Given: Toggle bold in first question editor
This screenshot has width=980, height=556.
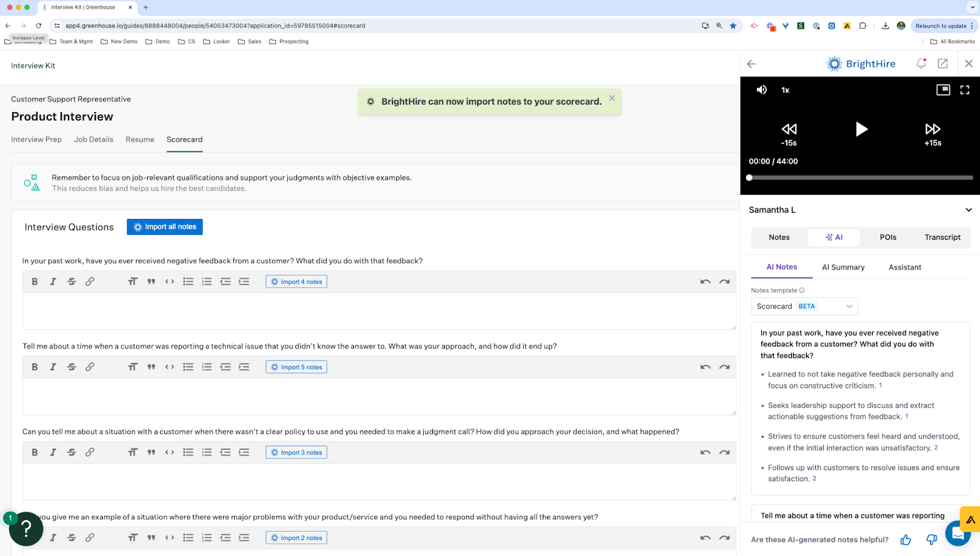Looking at the screenshot, I should pos(35,281).
